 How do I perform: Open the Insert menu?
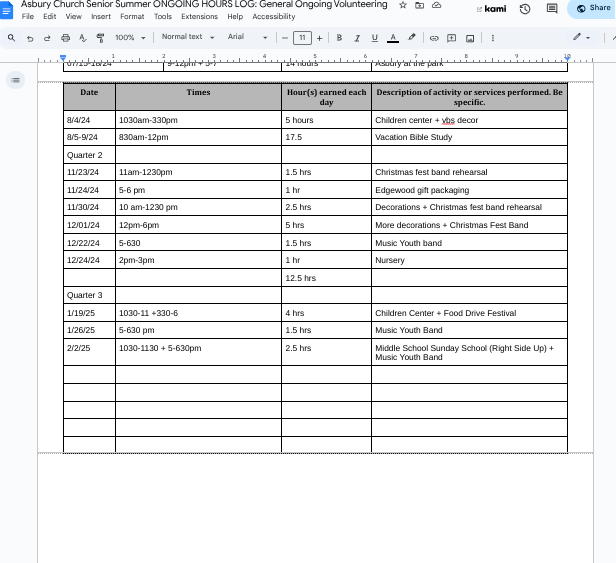click(101, 17)
